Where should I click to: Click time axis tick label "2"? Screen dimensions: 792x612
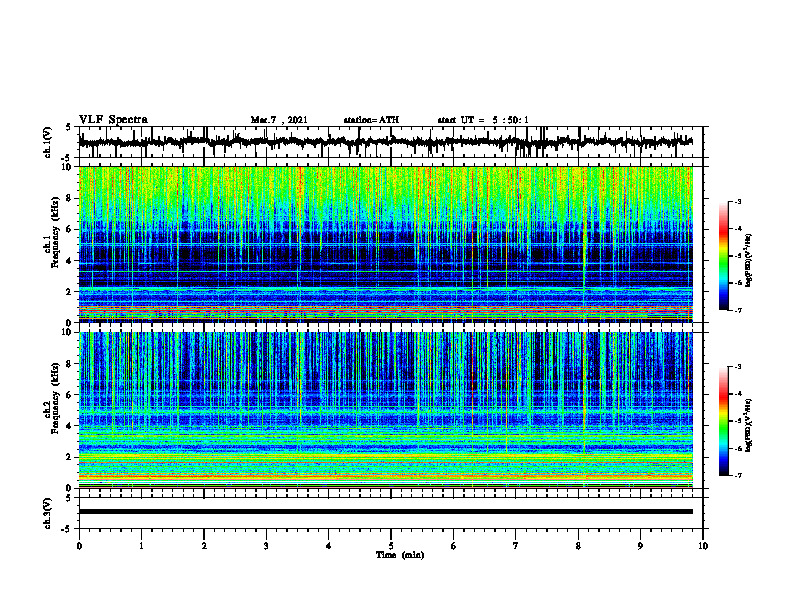pyautogui.click(x=204, y=546)
